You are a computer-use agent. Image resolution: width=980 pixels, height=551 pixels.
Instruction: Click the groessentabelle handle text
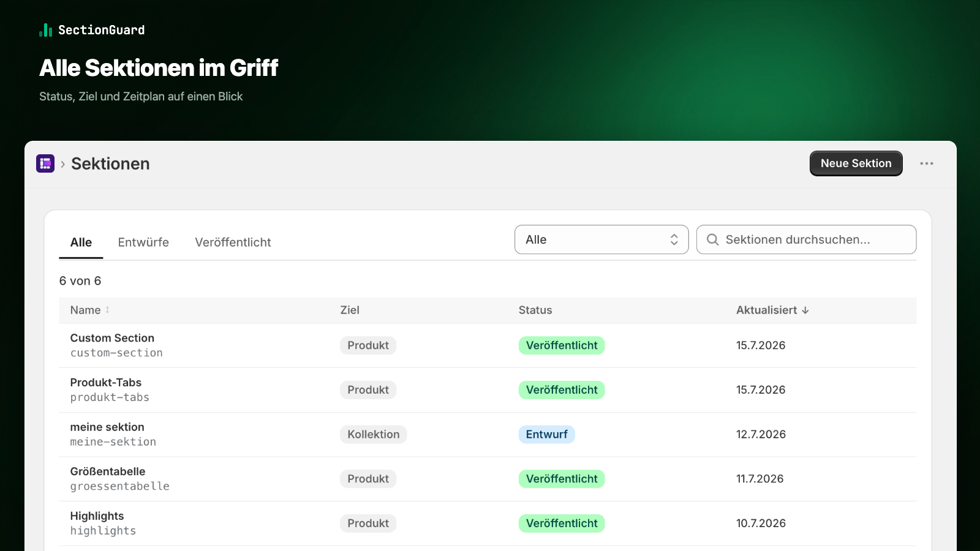pos(120,487)
